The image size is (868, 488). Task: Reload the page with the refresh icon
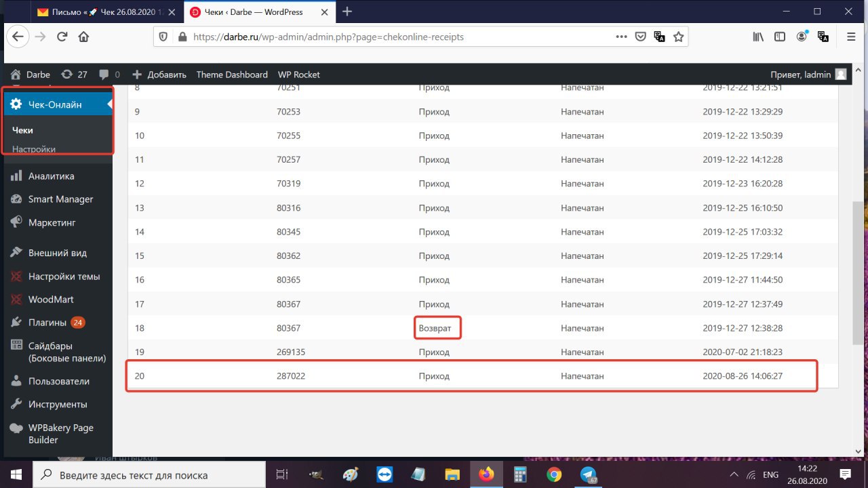pos(62,37)
